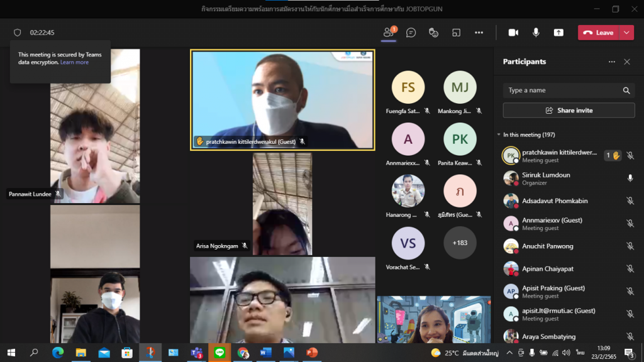Open the raise hand reactions menu
The height and width of the screenshot is (362, 644).
tap(433, 33)
